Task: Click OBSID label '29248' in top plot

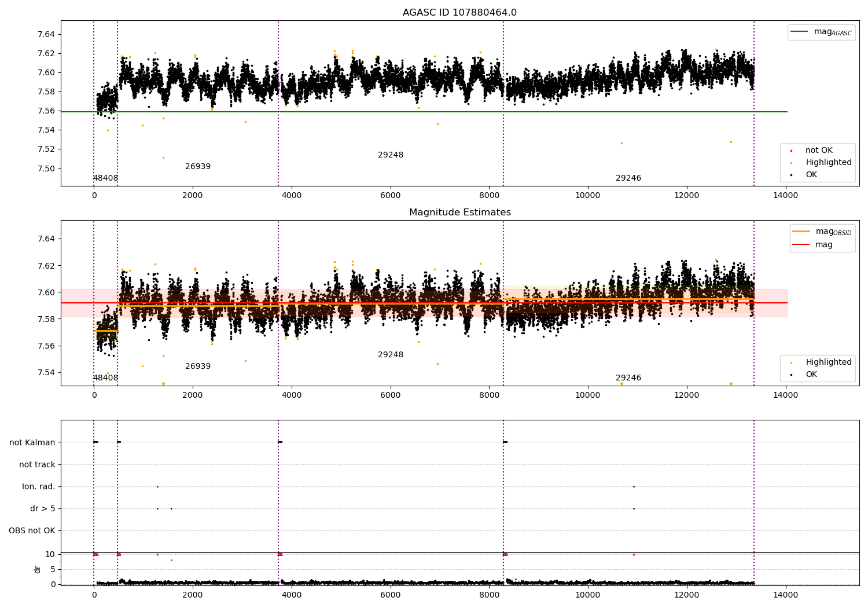Action: pos(391,155)
